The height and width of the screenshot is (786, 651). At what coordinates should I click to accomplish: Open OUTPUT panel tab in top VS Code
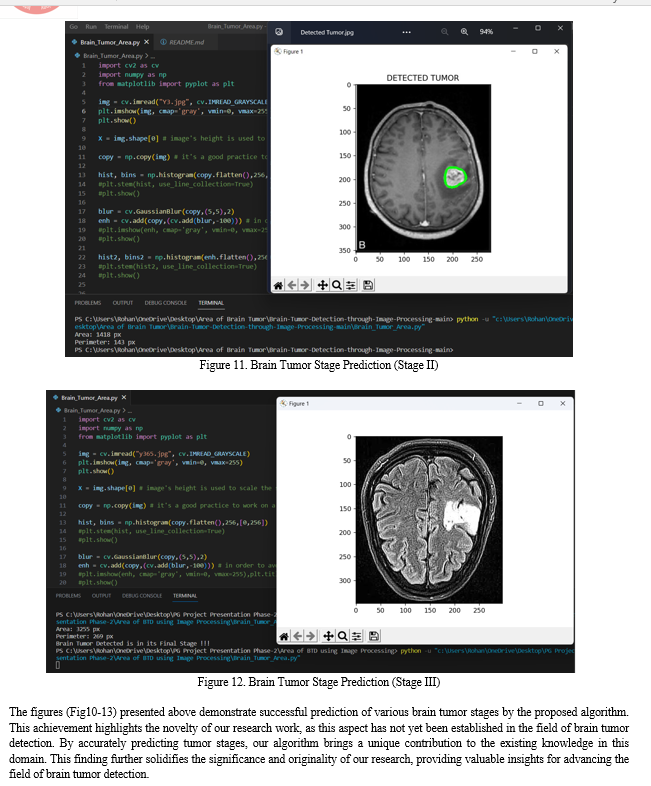pyautogui.click(x=123, y=303)
